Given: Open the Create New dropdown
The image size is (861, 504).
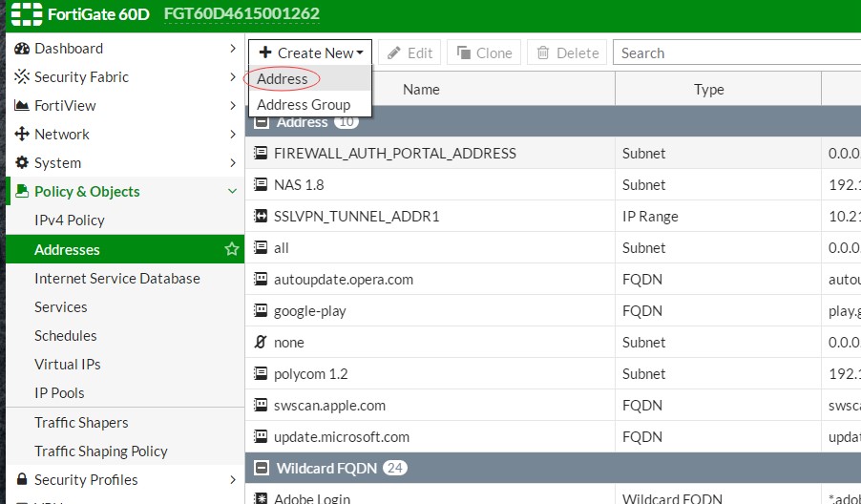Looking at the screenshot, I should 310,52.
